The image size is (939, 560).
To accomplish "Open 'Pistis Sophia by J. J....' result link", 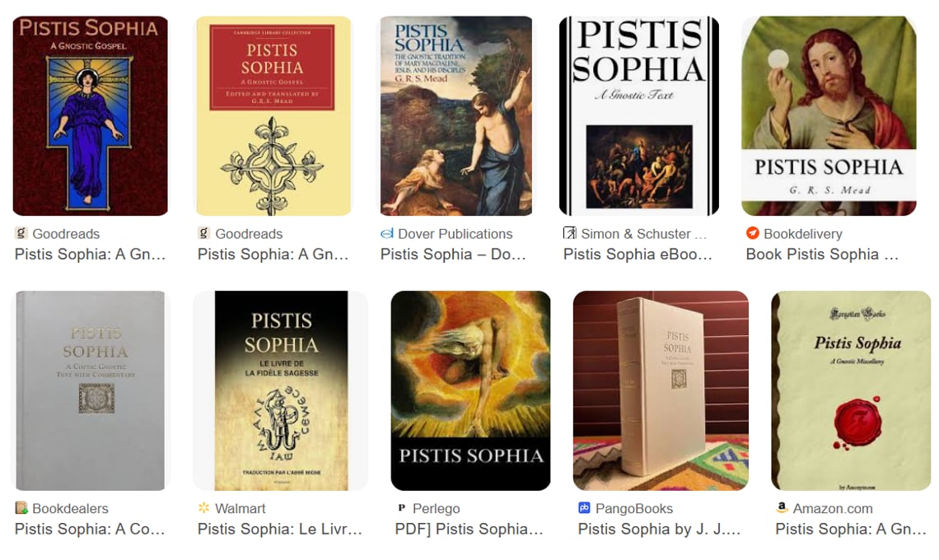I will point(659,530).
